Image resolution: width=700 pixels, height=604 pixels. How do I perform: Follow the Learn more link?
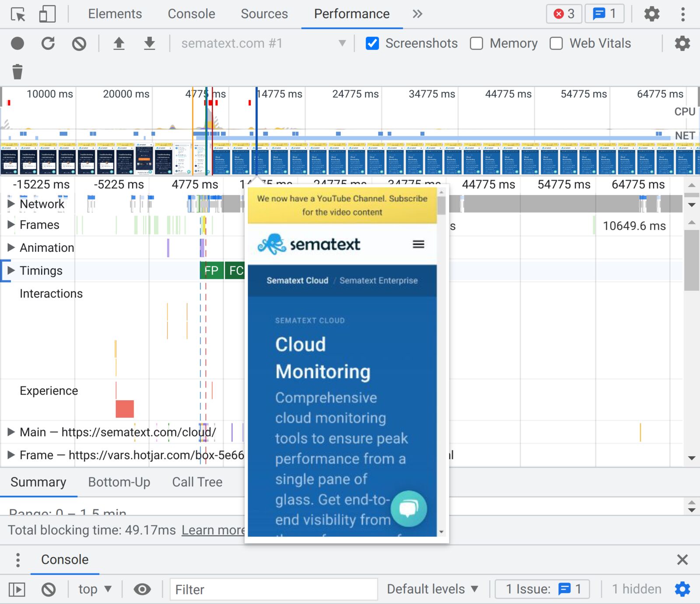click(x=213, y=530)
